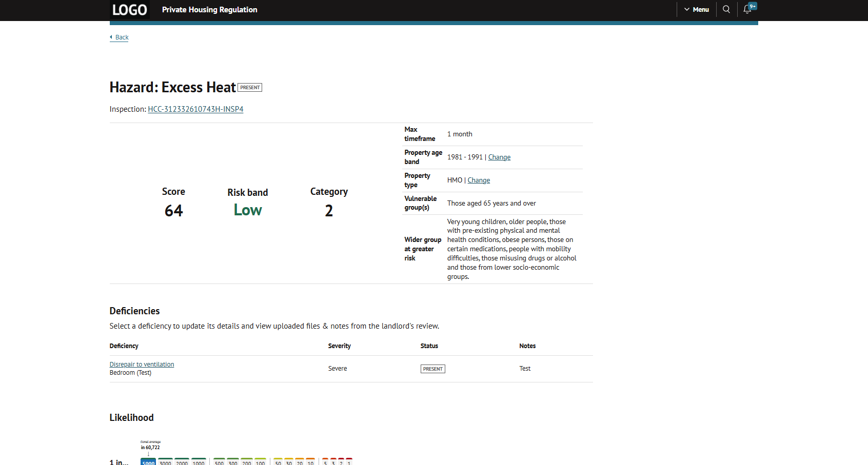Go back using the Back link
Viewport: 868px width, 465px height.
(x=119, y=37)
